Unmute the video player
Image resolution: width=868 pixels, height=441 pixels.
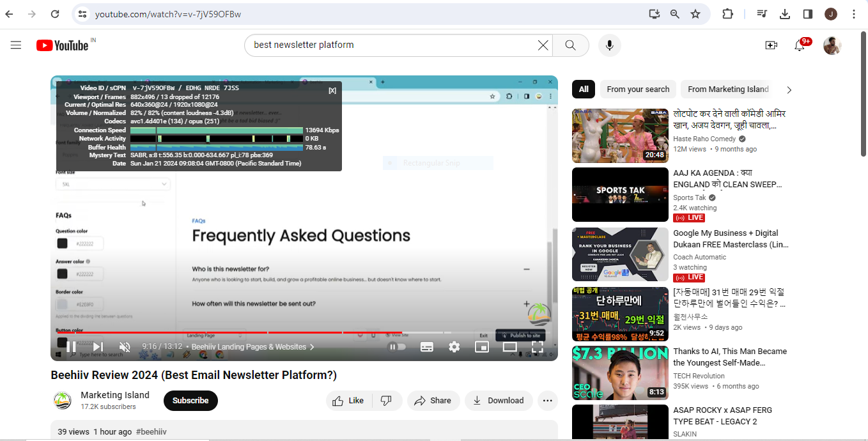click(125, 346)
